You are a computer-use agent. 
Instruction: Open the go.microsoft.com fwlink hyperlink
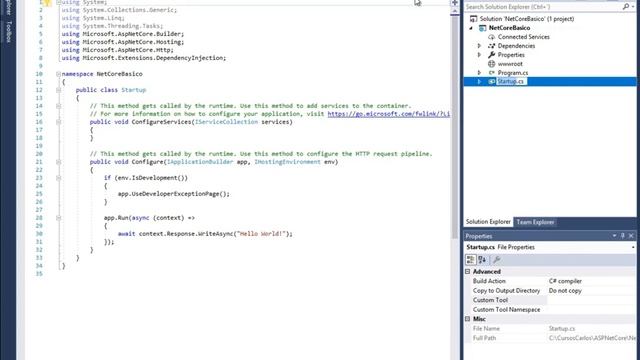pyautogui.click(x=389, y=114)
